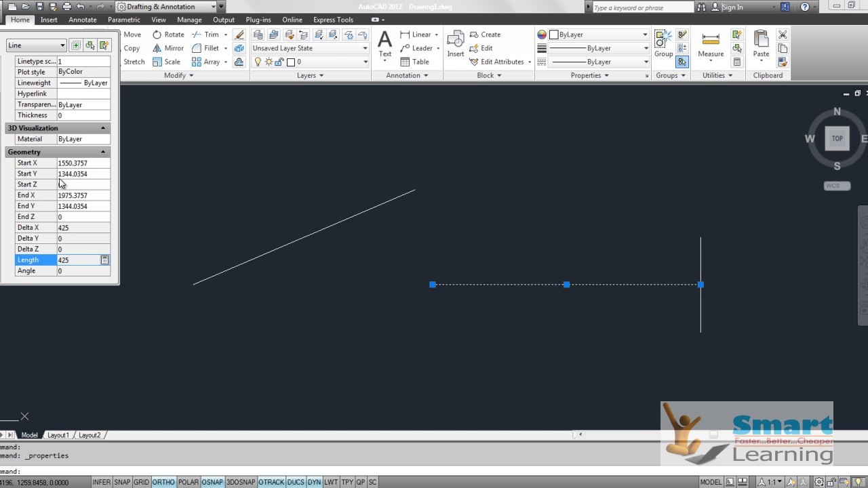Collapse the Geometry section
868x488 pixels.
pyautogui.click(x=103, y=152)
